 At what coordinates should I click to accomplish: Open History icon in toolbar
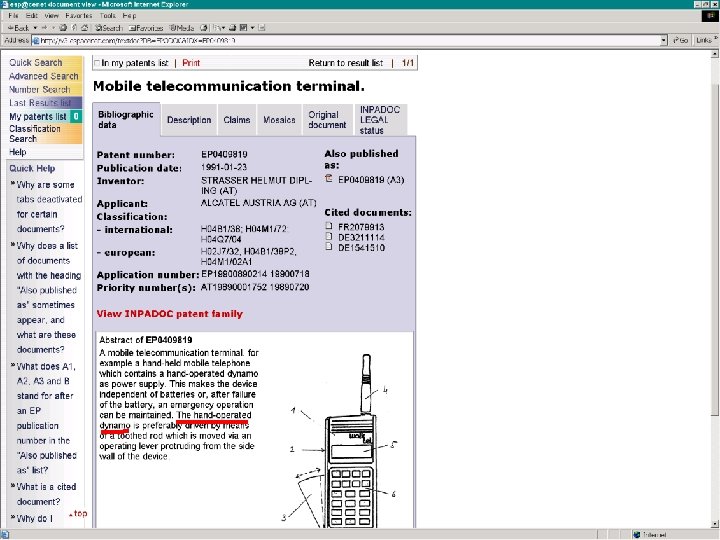click(204, 28)
